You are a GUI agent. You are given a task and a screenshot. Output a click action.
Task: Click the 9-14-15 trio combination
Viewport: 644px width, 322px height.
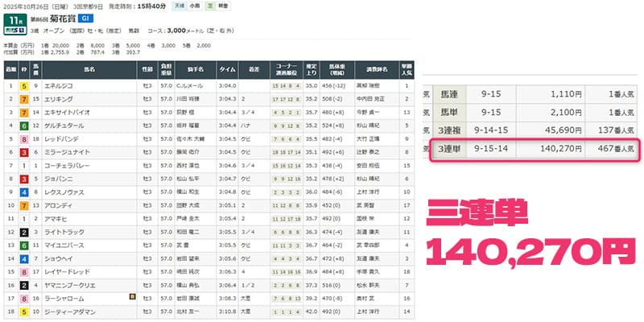coord(491,130)
